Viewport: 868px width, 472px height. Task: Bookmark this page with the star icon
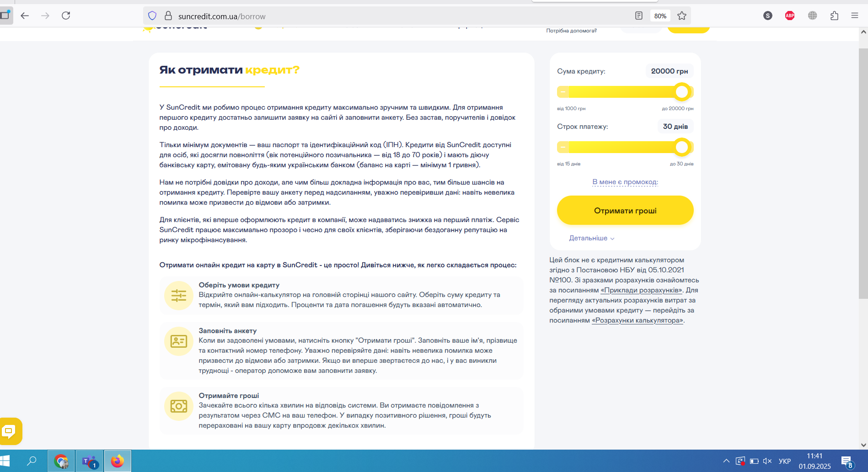(x=682, y=16)
